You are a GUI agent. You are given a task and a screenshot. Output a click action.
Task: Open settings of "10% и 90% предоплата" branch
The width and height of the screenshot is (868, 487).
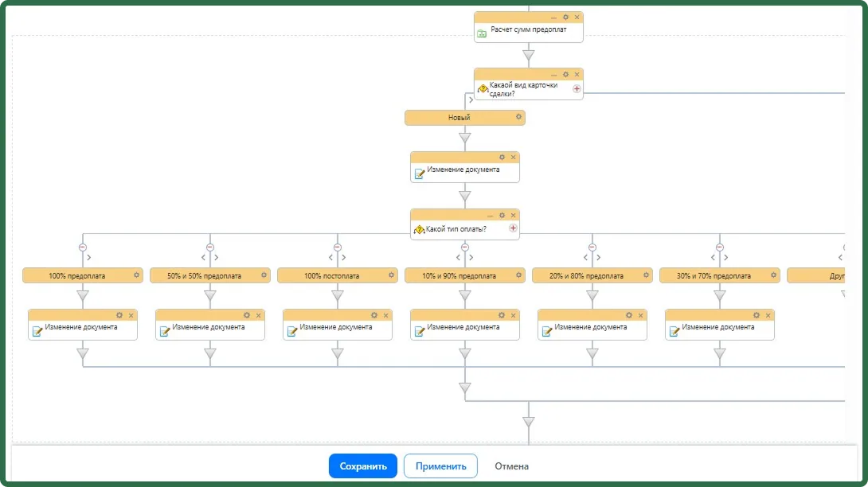pyautogui.click(x=518, y=275)
